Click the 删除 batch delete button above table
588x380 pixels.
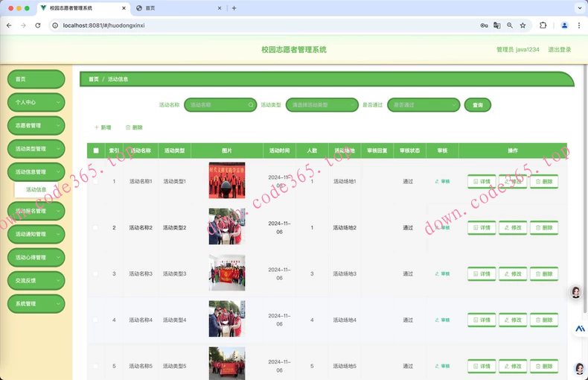(134, 127)
